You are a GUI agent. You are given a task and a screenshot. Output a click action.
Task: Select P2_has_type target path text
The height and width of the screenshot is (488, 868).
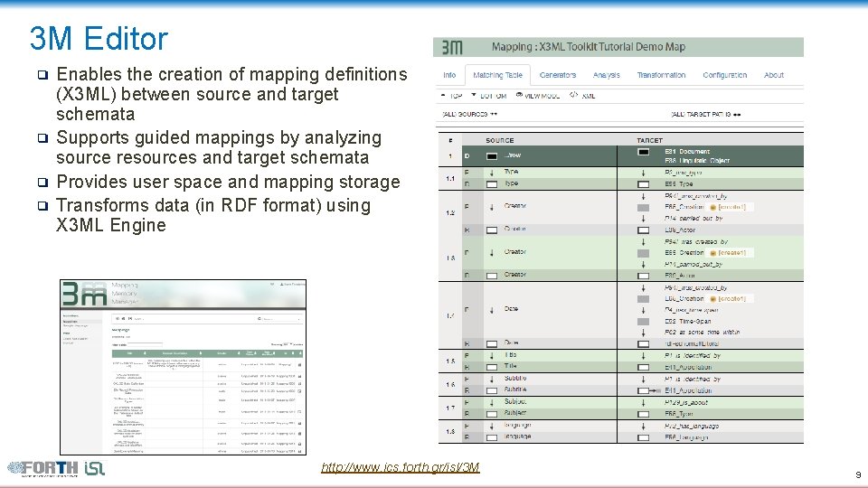[684, 173]
